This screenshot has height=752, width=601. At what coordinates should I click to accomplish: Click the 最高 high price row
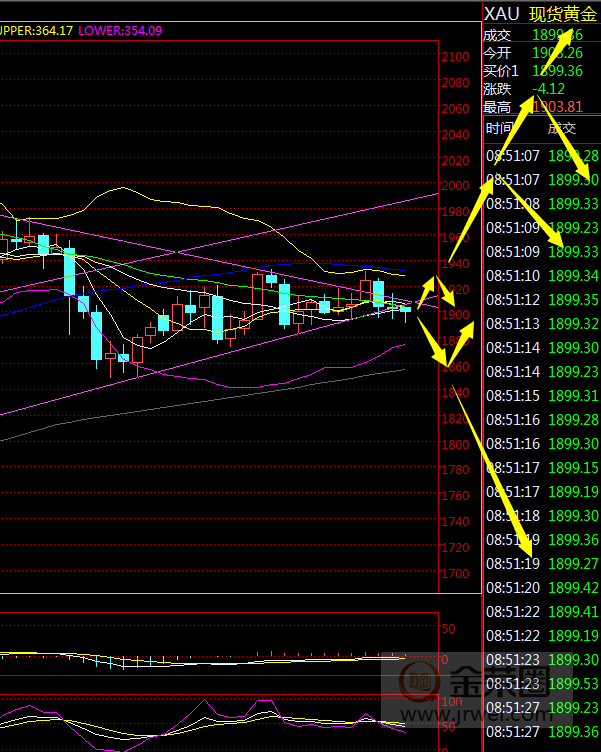pyautogui.click(x=540, y=107)
